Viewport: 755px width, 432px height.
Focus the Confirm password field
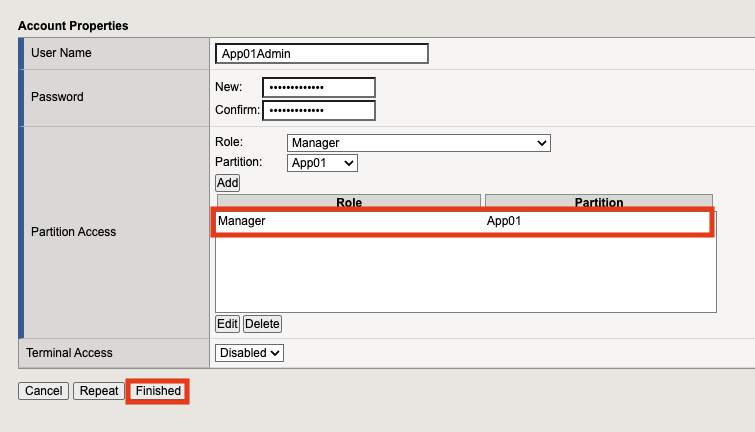click(319, 110)
